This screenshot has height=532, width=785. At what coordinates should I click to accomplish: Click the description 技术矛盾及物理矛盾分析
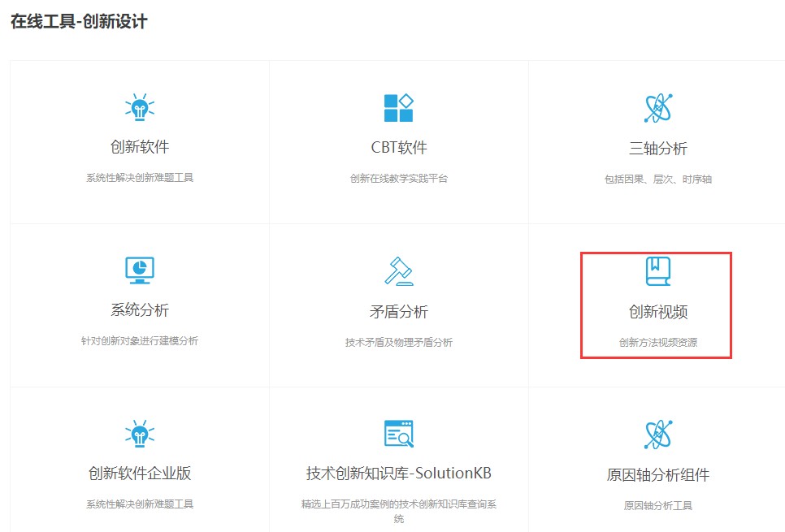(398, 343)
